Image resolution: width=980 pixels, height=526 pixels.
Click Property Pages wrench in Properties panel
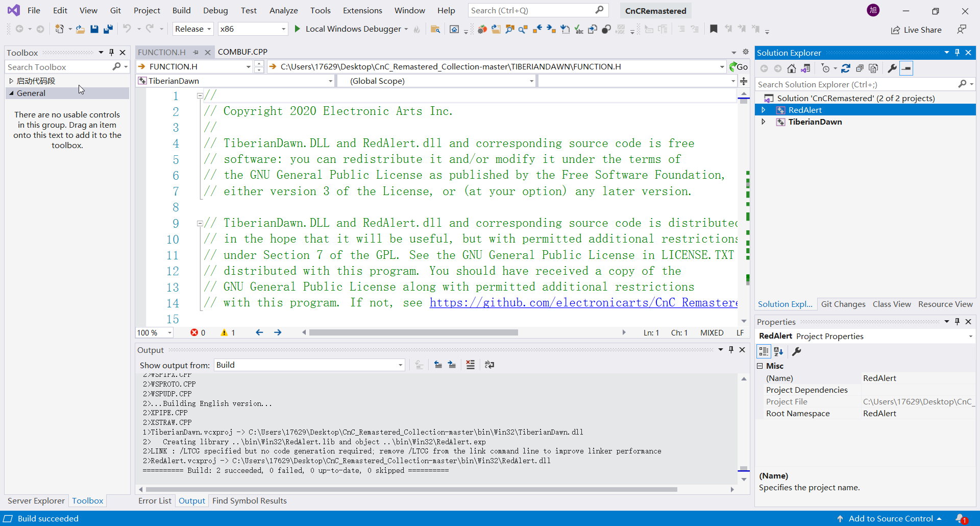click(x=796, y=351)
